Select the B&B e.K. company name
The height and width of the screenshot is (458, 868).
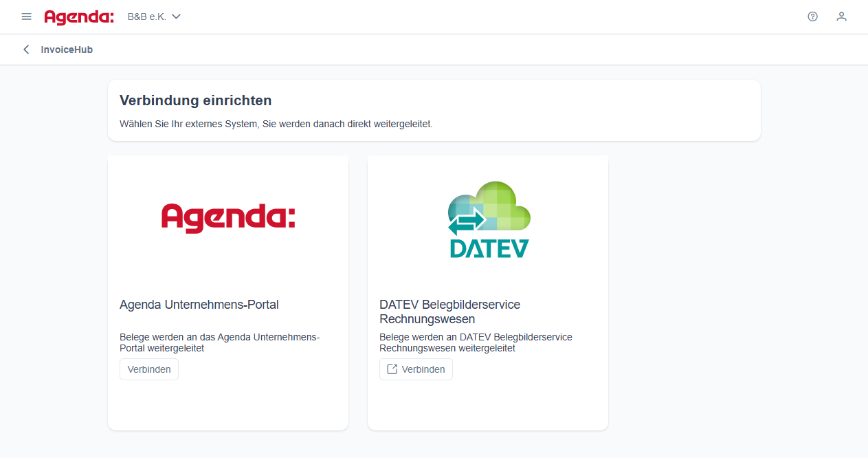pos(146,17)
